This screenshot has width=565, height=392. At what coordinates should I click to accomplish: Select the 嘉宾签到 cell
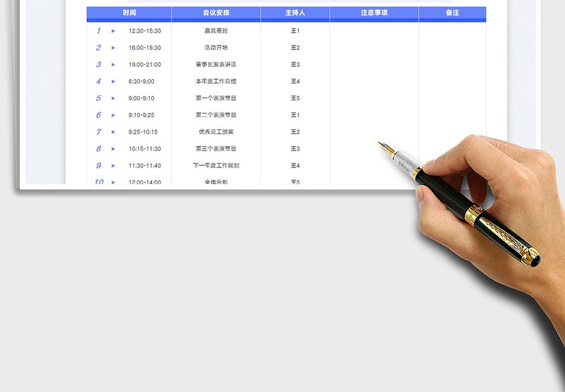pos(215,31)
